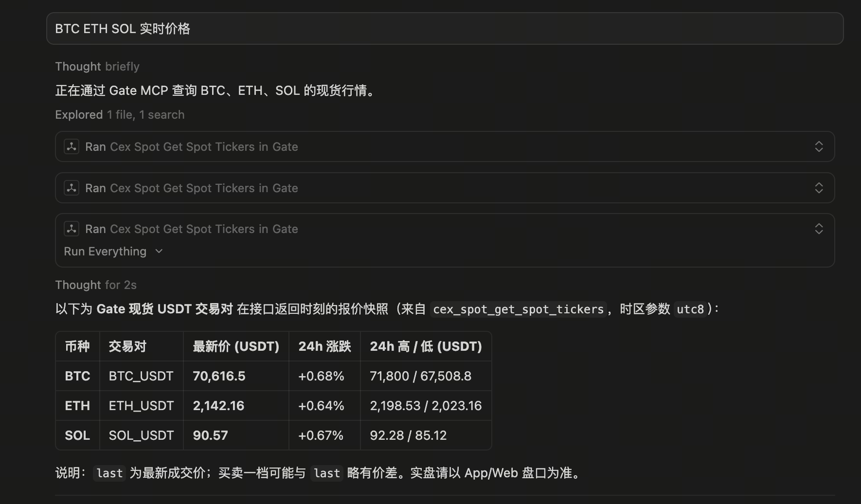Screen dimensions: 861x504
Task: Click the tool icon on the third Spot Tickers call
Action: click(x=71, y=229)
